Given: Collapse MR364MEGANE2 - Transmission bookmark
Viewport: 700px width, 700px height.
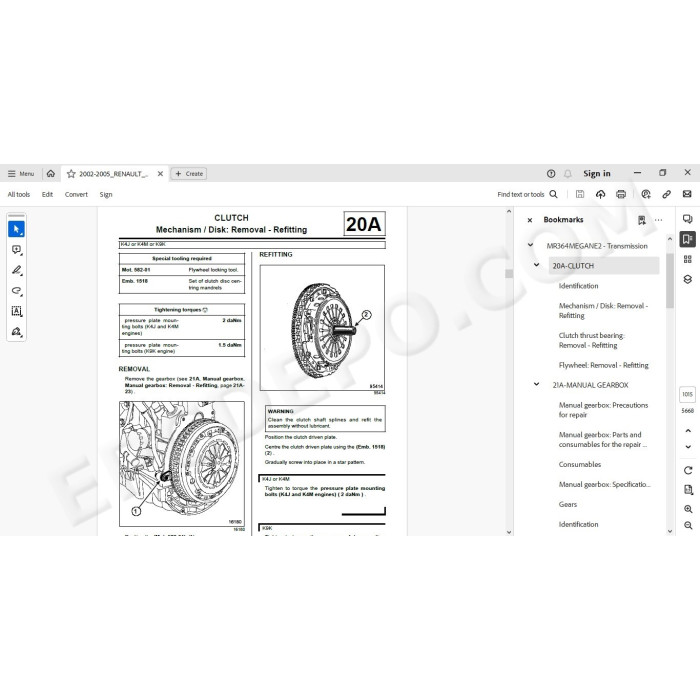Looking at the screenshot, I should (x=530, y=245).
